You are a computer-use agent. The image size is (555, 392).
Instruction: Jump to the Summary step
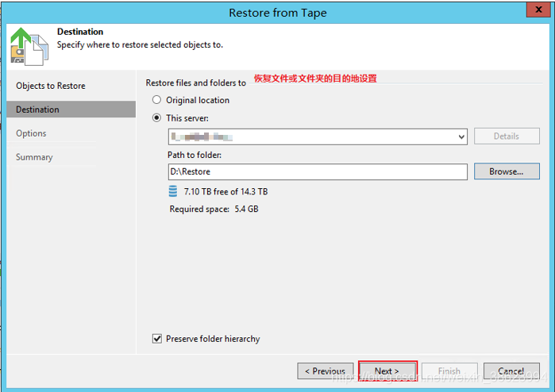(x=34, y=157)
